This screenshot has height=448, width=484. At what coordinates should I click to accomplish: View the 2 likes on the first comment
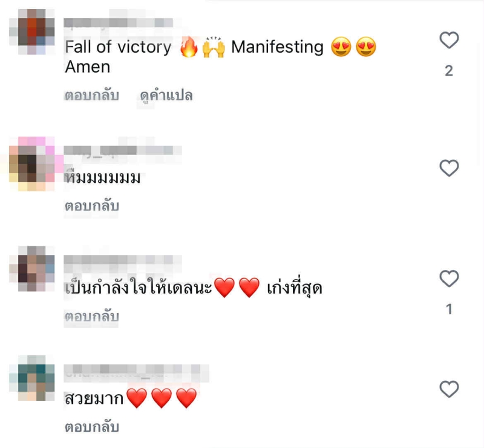click(449, 71)
